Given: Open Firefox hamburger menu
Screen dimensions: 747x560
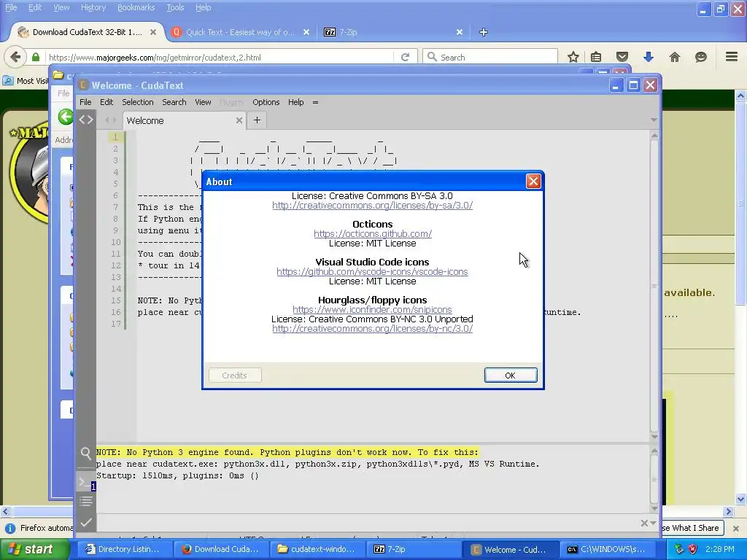Looking at the screenshot, I should coord(732,57).
